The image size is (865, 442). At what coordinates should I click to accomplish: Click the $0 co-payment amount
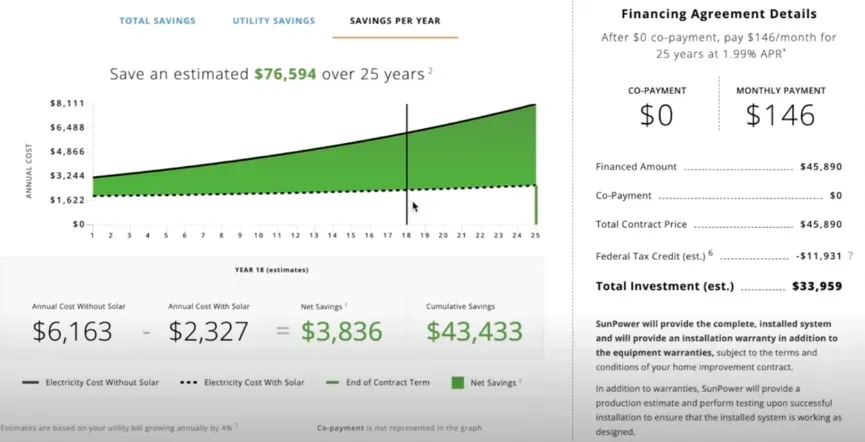coord(656,115)
